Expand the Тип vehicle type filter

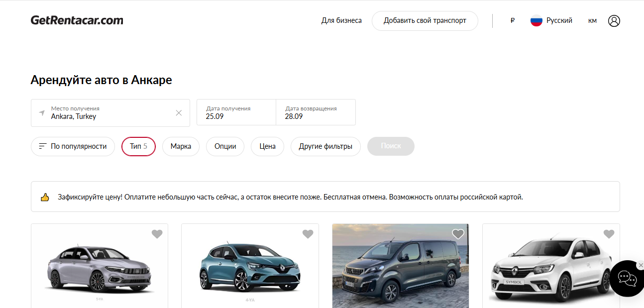[138, 146]
